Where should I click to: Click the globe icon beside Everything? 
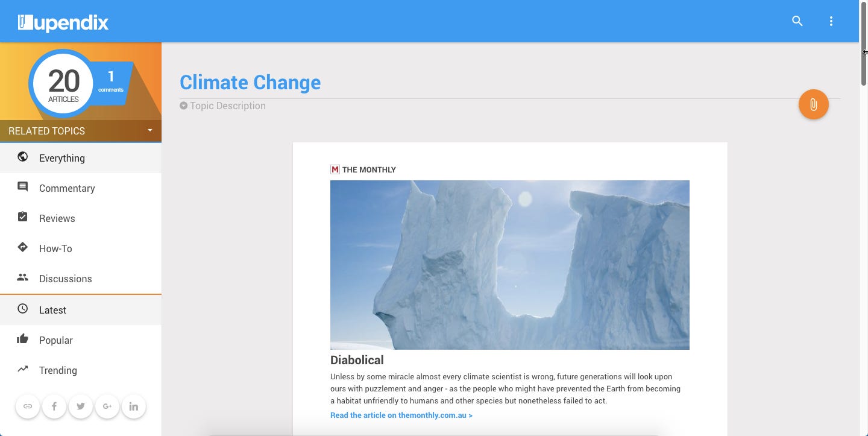coord(23,157)
